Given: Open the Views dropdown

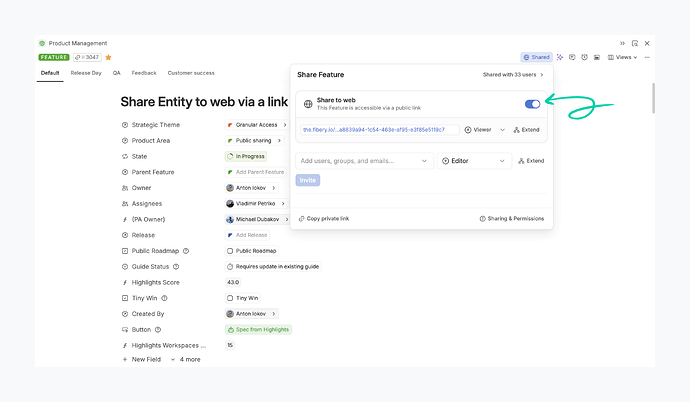Looking at the screenshot, I should [x=622, y=57].
